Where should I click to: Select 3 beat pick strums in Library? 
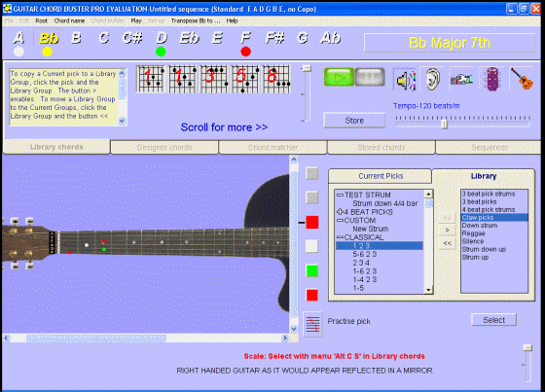pos(488,194)
